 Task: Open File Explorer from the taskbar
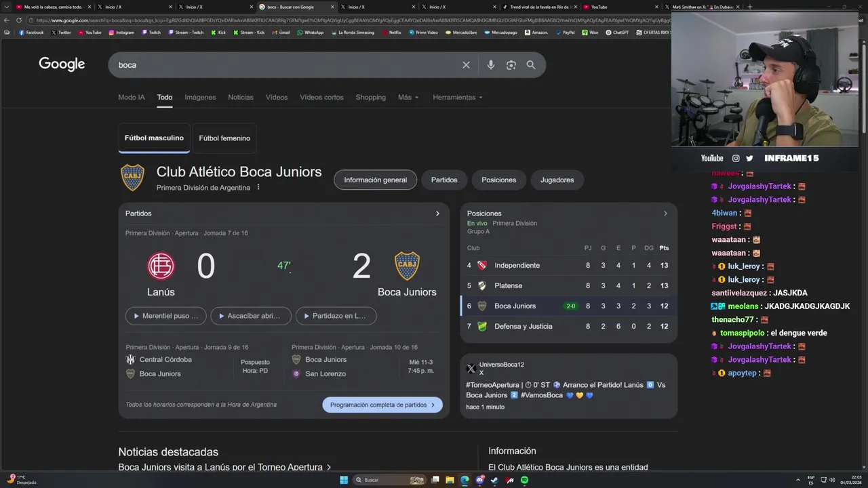tap(450, 480)
